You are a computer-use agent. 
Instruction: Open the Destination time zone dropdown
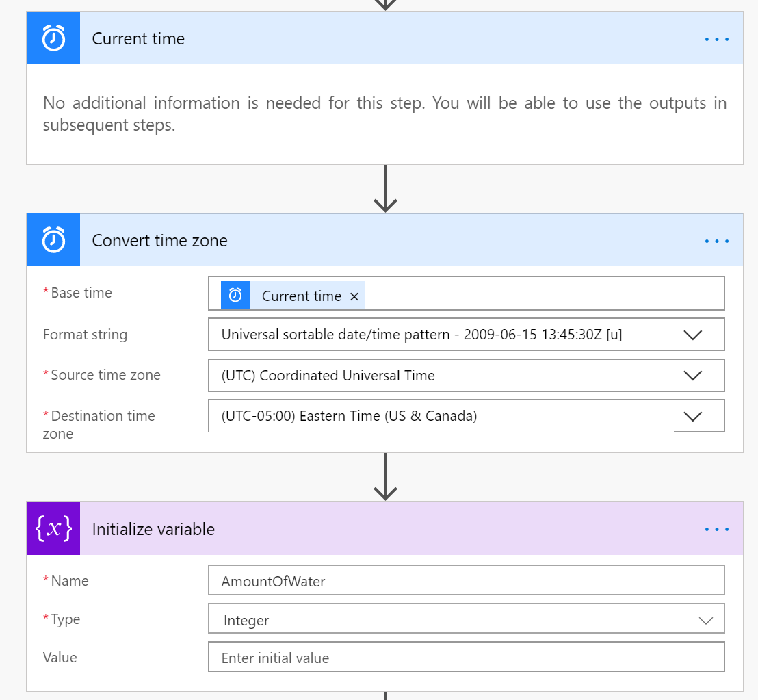point(692,416)
